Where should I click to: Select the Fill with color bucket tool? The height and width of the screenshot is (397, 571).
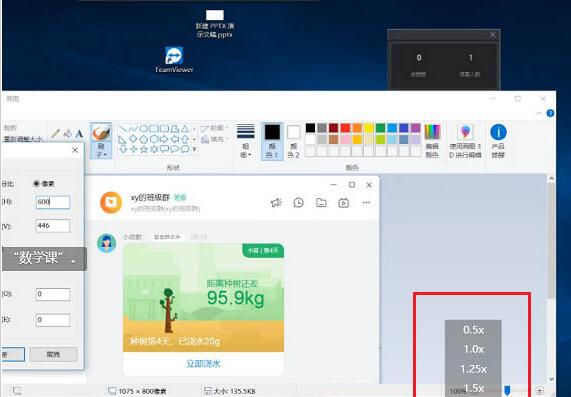(68, 133)
